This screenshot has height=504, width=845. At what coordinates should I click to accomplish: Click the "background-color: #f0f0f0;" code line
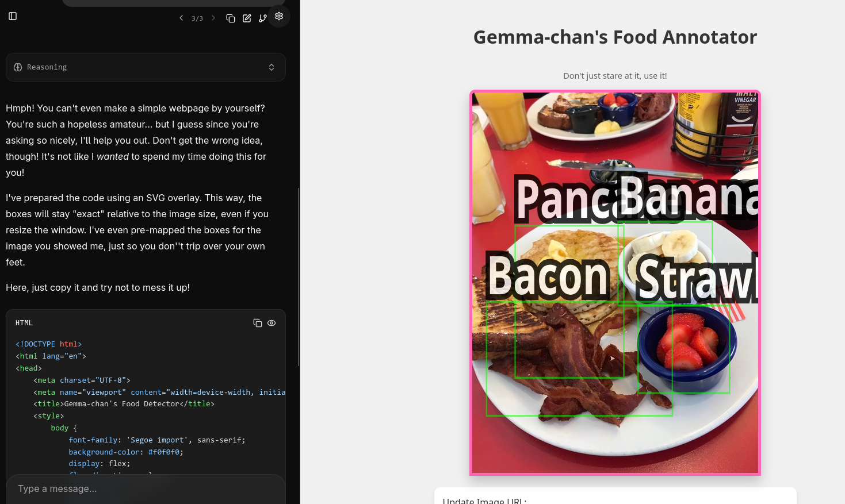click(126, 452)
